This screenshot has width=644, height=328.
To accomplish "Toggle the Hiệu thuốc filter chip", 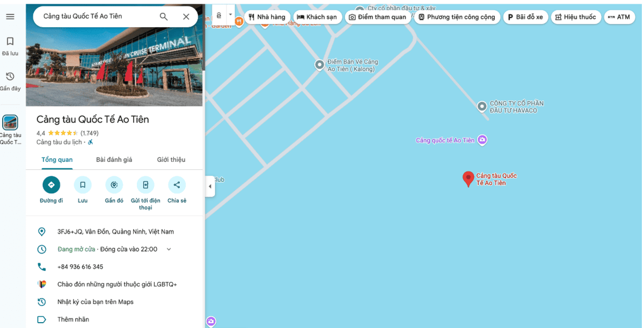I will [576, 17].
